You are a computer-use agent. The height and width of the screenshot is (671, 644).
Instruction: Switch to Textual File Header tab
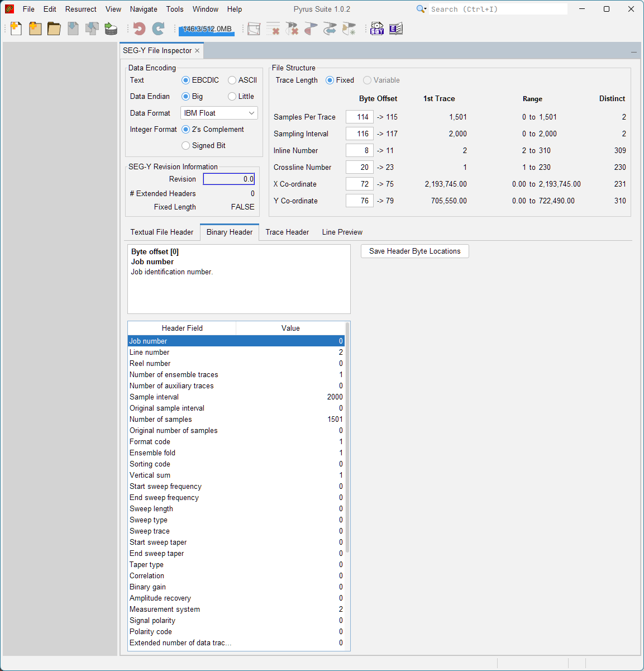coord(162,232)
